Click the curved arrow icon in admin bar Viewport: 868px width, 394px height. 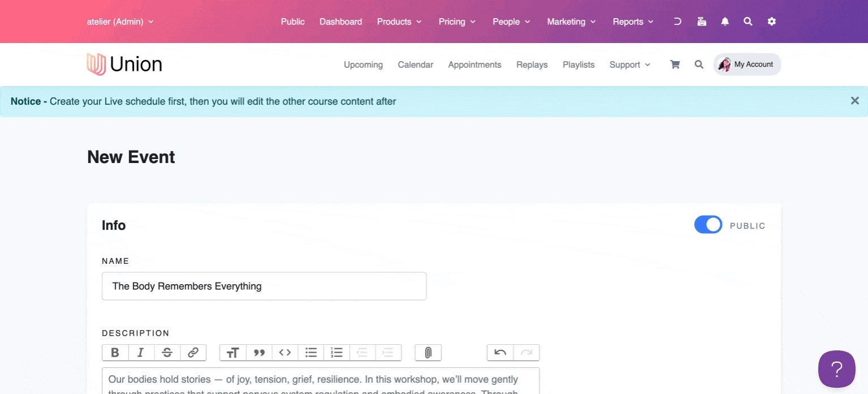click(677, 22)
